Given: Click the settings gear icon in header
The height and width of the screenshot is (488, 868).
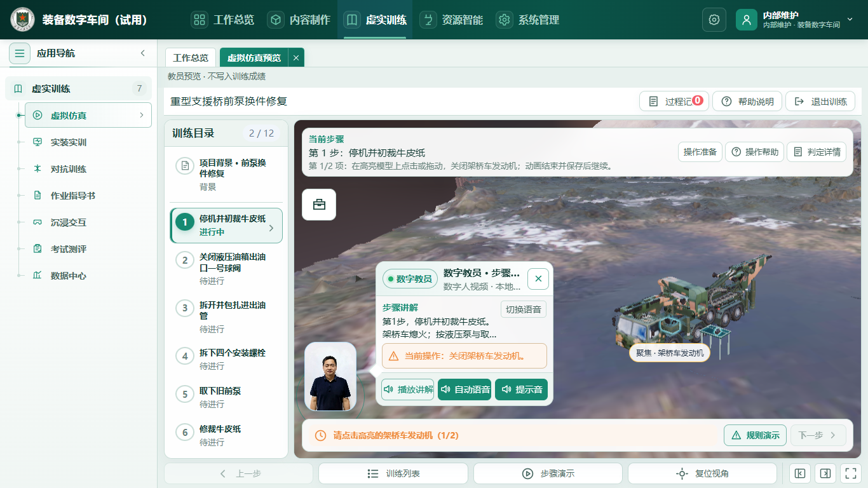Looking at the screenshot, I should 714,20.
